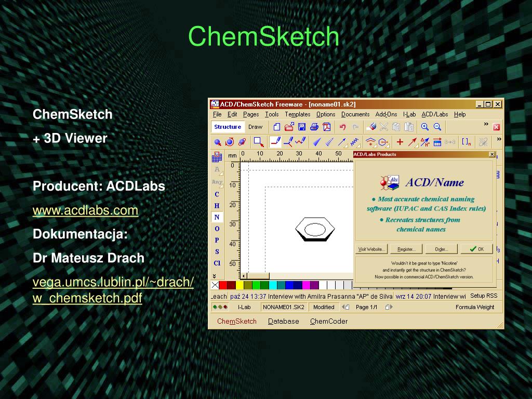This screenshot has width=532, height=399.
Task: Select the Chlorine atom button
Action: coord(217,263)
